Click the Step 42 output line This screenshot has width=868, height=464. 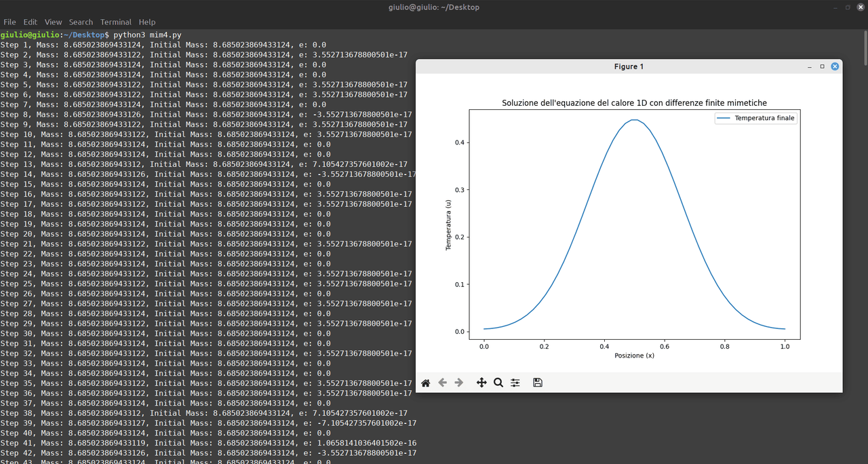208,453
